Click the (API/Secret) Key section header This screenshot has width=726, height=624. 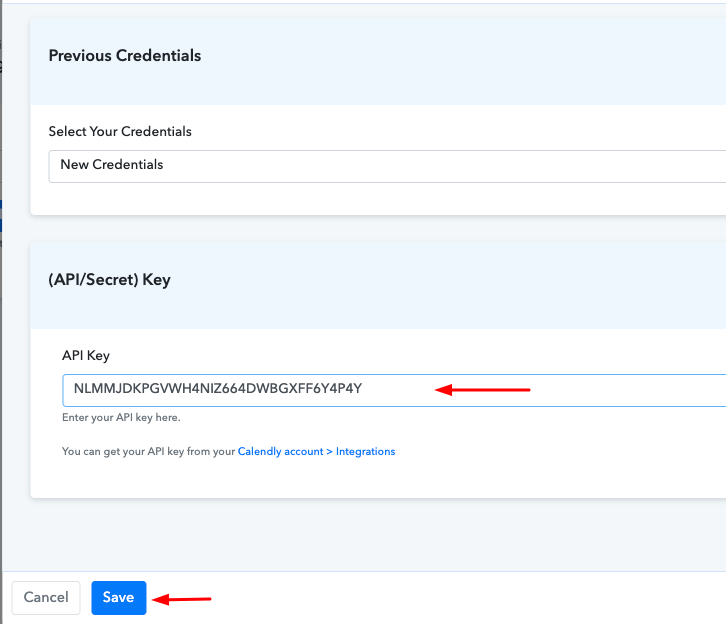click(x=109, y=280)
